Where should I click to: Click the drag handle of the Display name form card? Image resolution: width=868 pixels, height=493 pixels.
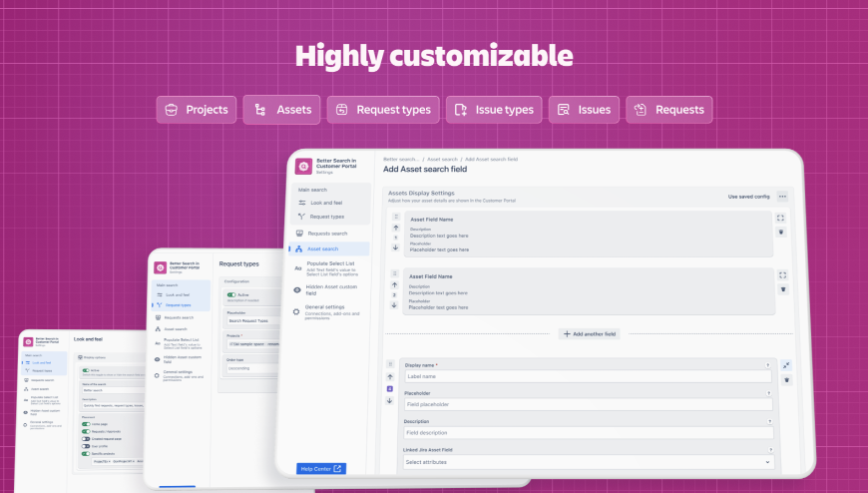(x=390, y=364)
